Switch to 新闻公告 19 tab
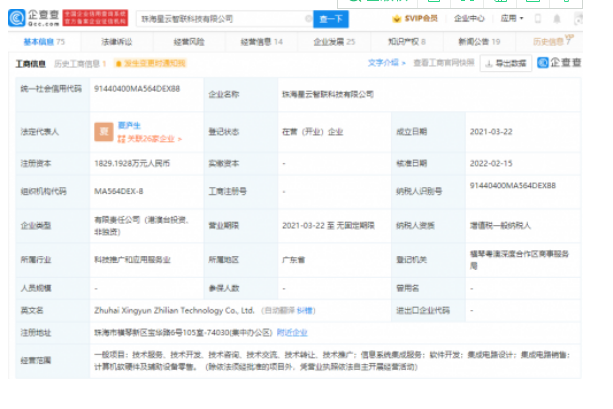 [479, 42]
